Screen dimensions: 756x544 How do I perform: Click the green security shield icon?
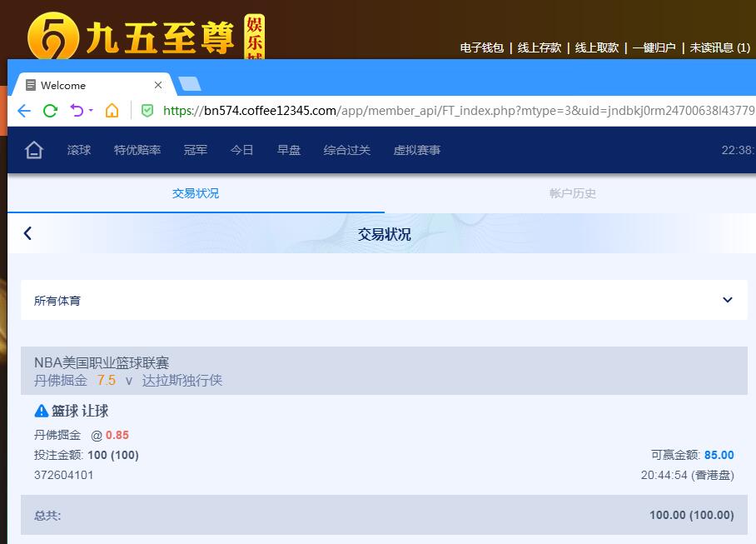(147, 111)
